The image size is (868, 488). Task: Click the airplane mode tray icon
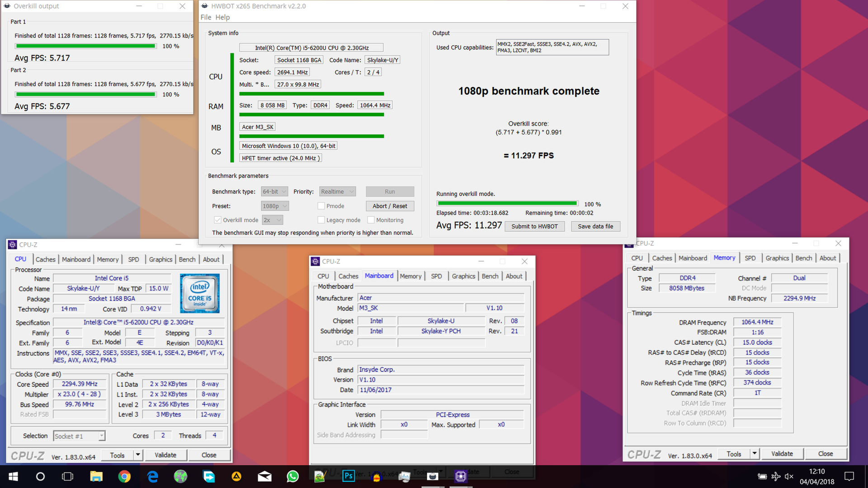(776, 476)
